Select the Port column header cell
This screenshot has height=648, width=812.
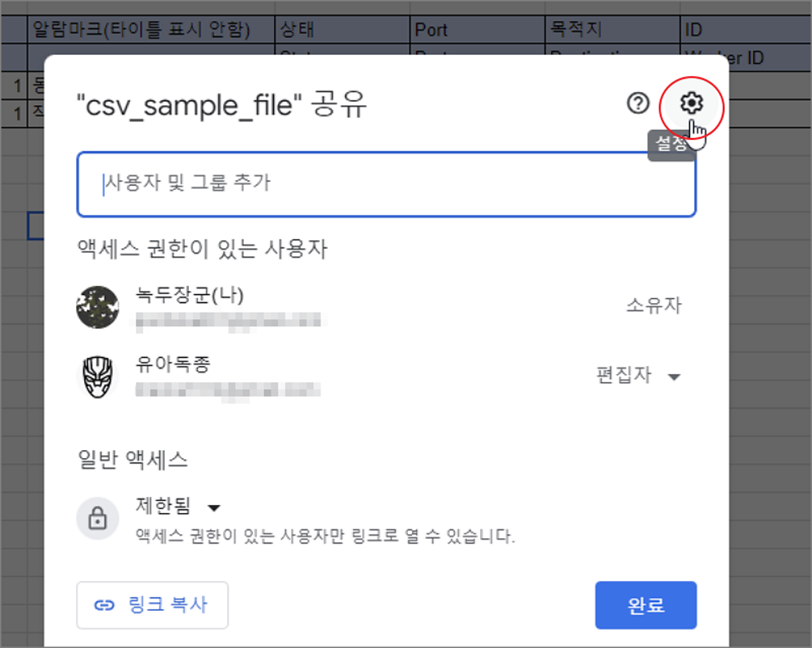pos(477,29)
